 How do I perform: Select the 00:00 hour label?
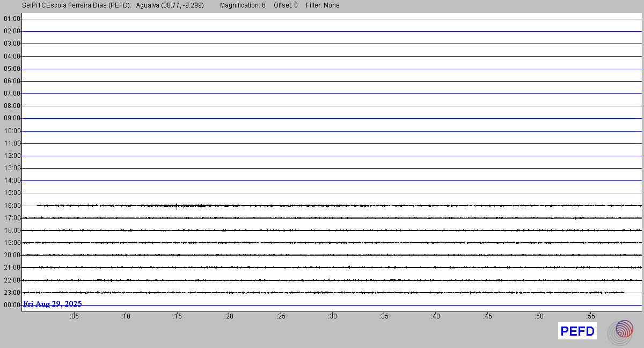click(x=12, y=305)
